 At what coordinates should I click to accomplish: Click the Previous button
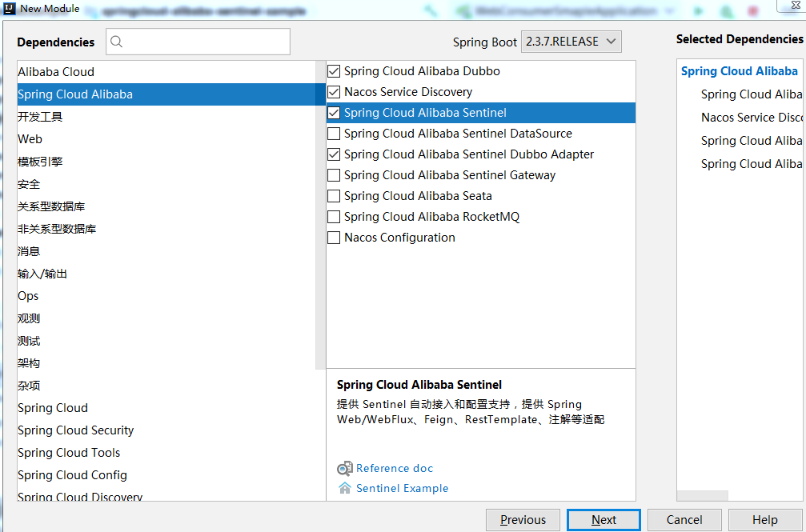pyautogui.click(x=523, y=520)
